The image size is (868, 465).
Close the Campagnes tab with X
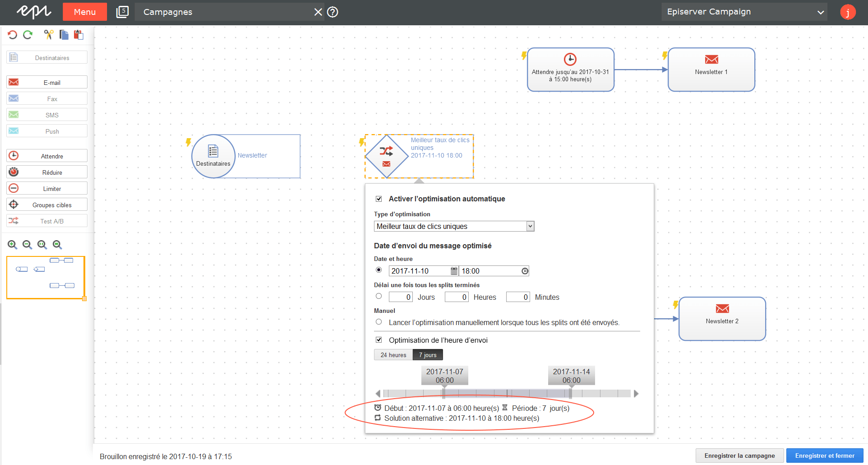(x=318, y=12)
